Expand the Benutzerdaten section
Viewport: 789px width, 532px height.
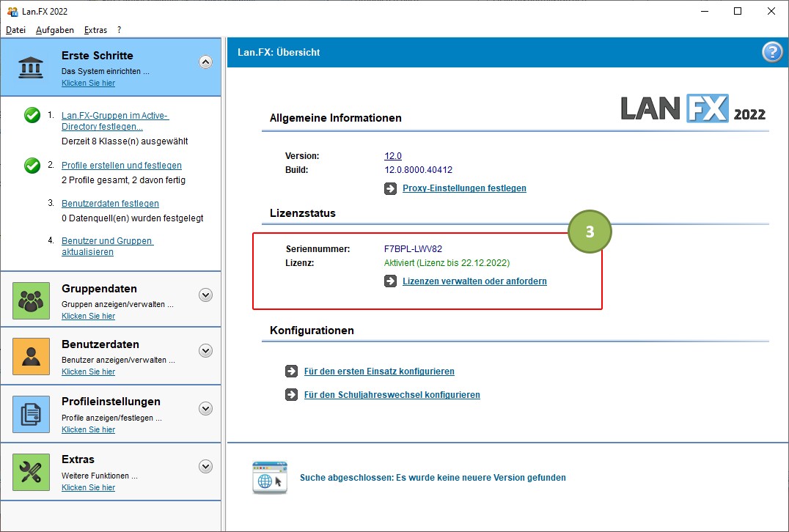pyautogui.click(x=205, y=351)
